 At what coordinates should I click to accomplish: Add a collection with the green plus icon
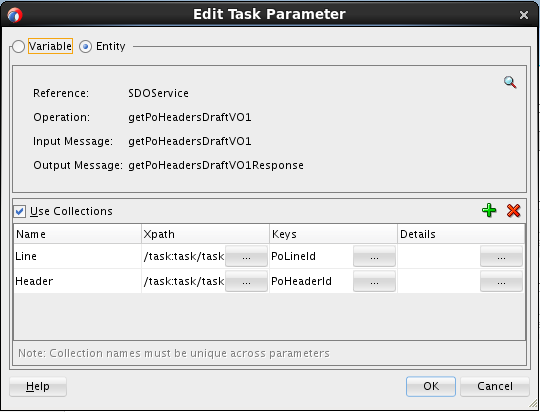point(489,210)
